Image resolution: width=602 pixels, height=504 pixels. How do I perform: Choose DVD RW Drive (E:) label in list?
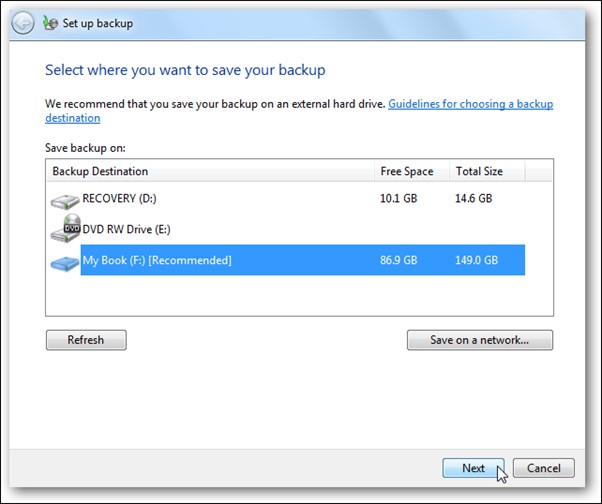pyautogui.click(x=126, y=229)
